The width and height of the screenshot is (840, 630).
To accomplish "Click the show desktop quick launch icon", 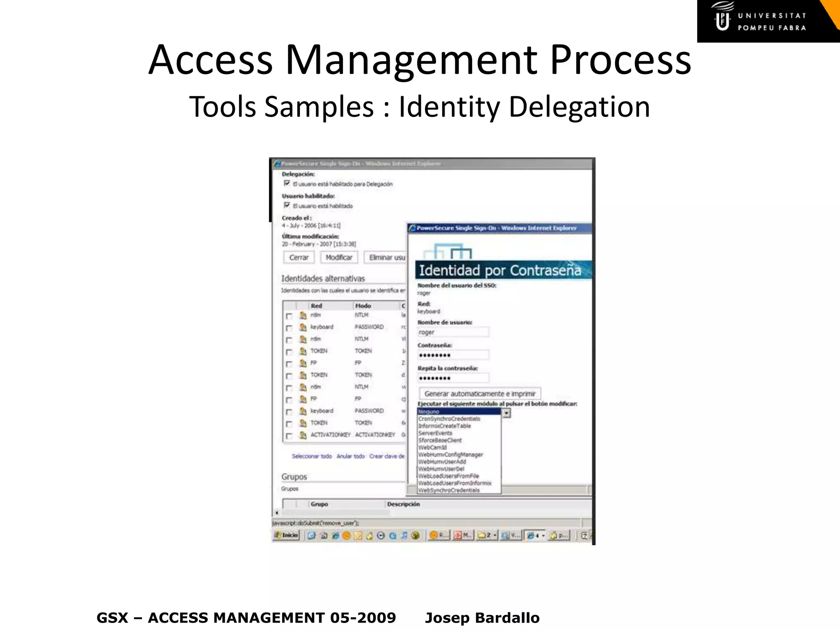I will [312, 535].
